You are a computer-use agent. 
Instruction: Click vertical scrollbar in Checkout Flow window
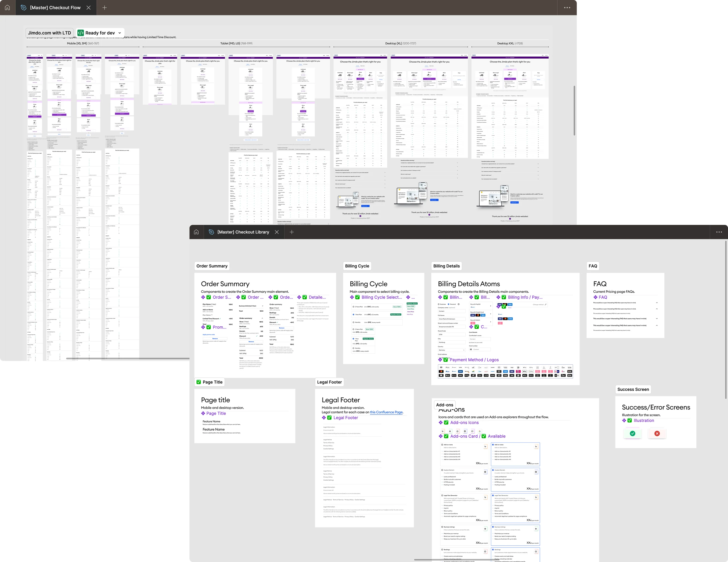574,110
